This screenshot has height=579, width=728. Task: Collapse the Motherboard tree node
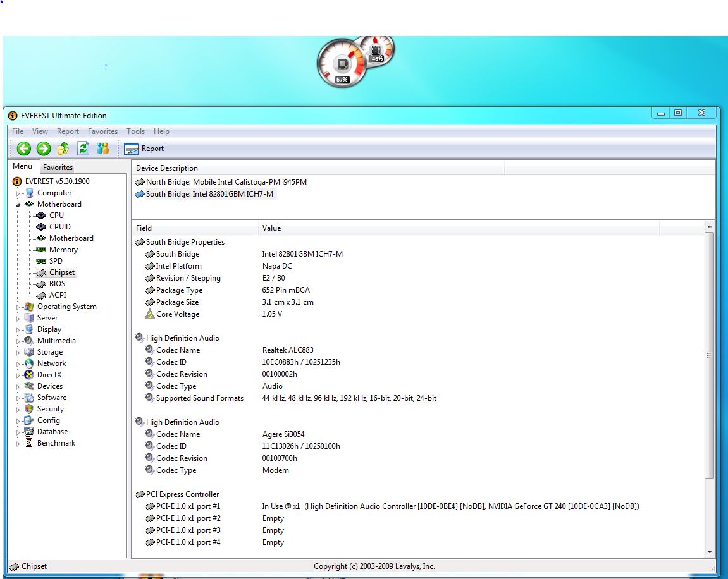(18, 205)
